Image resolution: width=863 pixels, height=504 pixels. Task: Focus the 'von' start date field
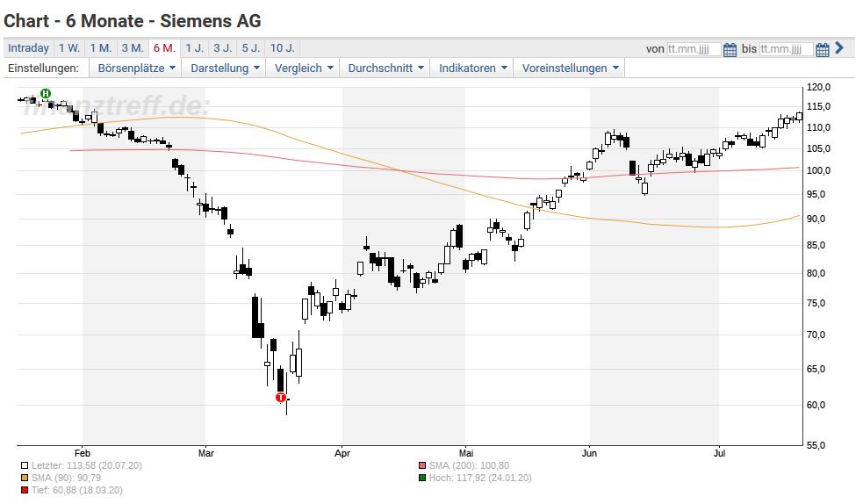point(694,49)
